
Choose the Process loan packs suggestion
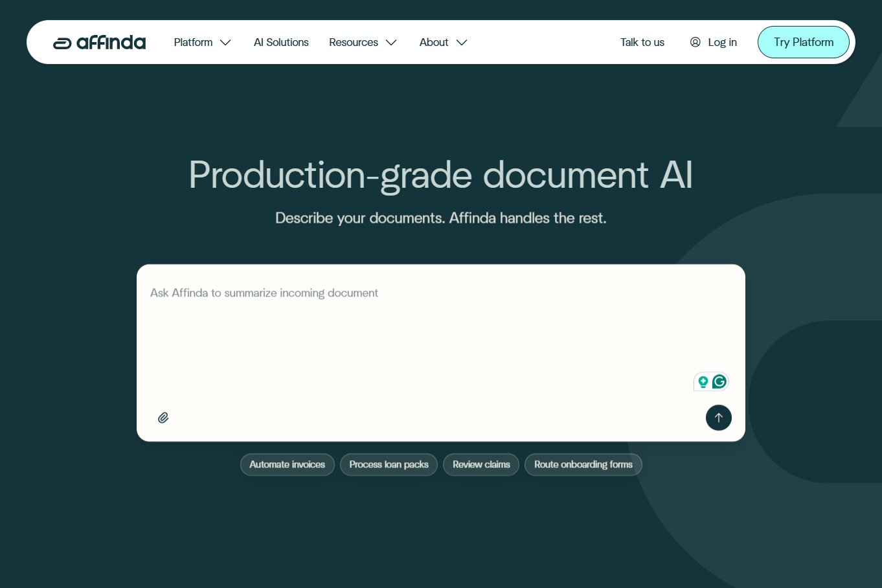coord(389,464)
